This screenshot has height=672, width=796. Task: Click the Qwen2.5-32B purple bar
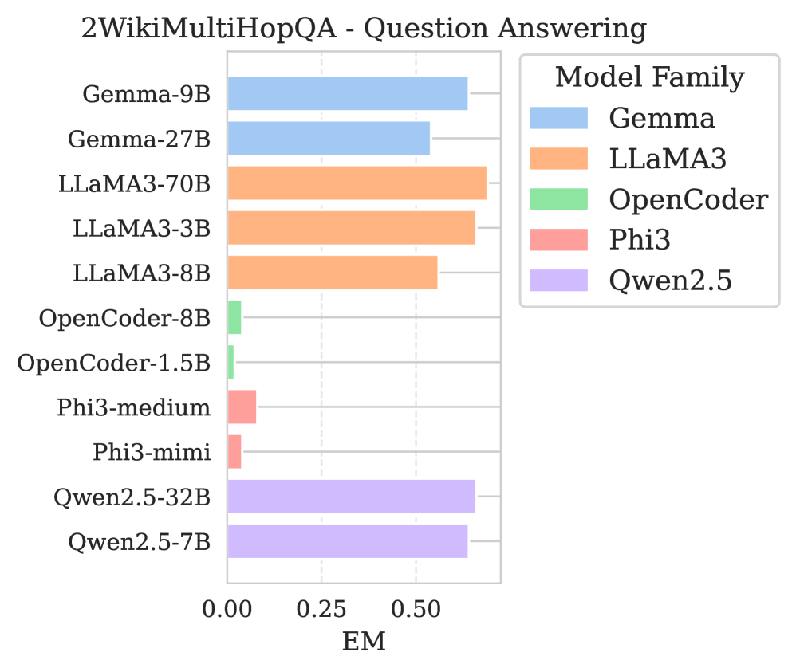click(351, 497)
